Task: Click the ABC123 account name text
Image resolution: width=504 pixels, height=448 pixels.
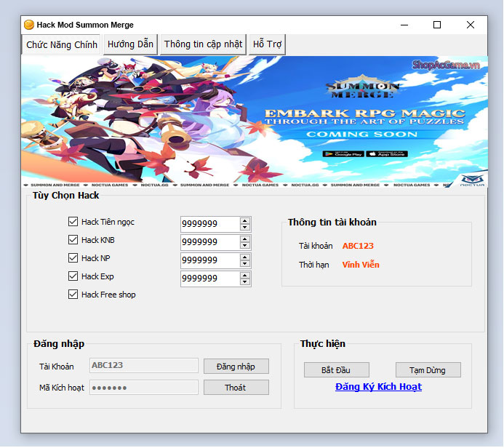Action: click(358, 246)
